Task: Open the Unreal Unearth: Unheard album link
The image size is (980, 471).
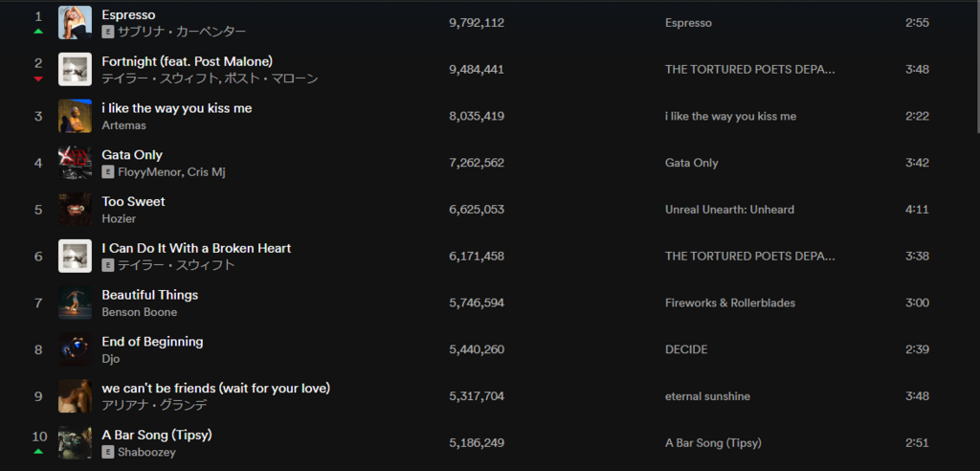Action: [729, 210]
